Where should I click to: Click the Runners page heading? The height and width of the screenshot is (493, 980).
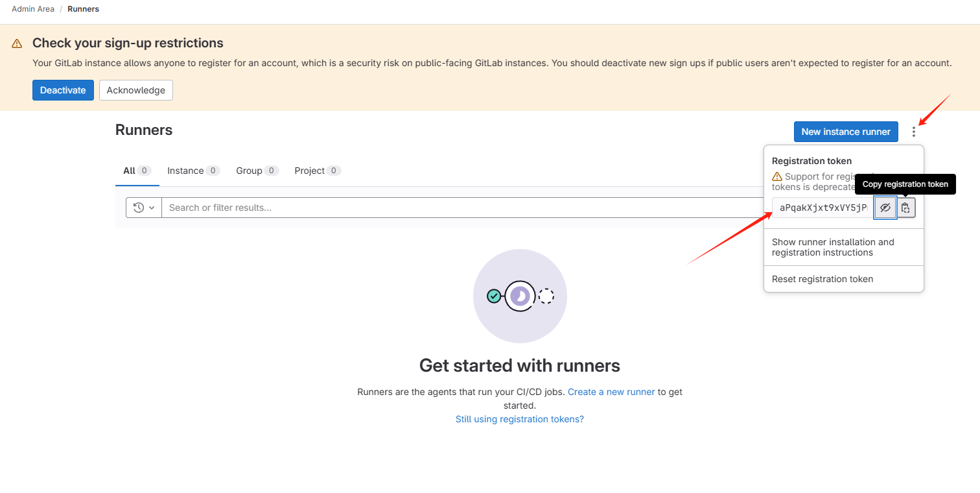coord(144,130)
